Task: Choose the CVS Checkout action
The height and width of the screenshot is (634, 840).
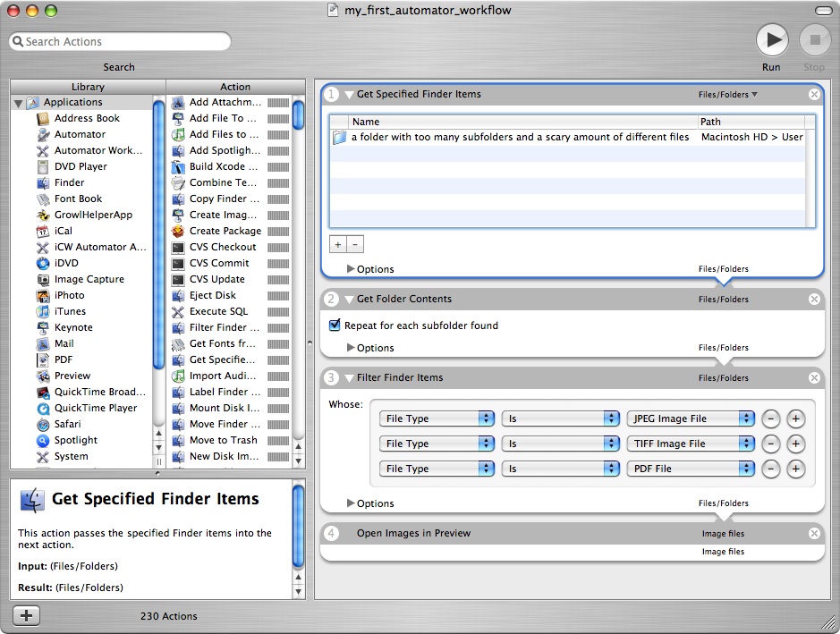Action: [x=223, y=246]
